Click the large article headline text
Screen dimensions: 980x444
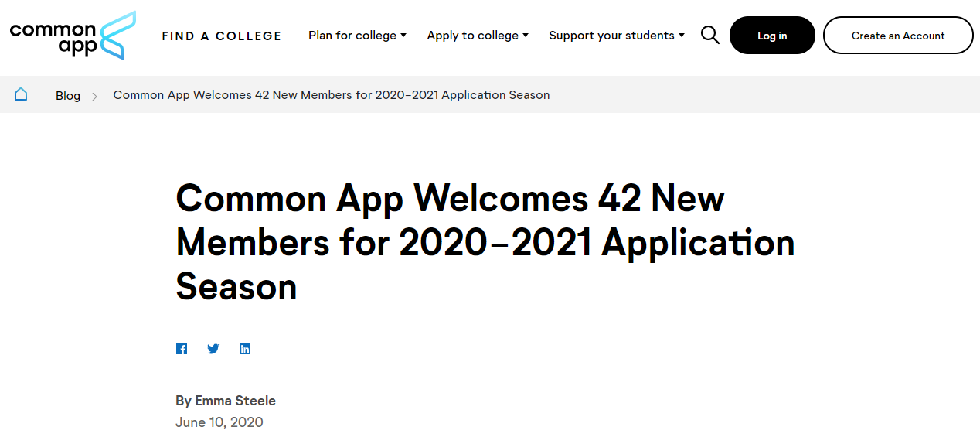[x=485, y=243]
